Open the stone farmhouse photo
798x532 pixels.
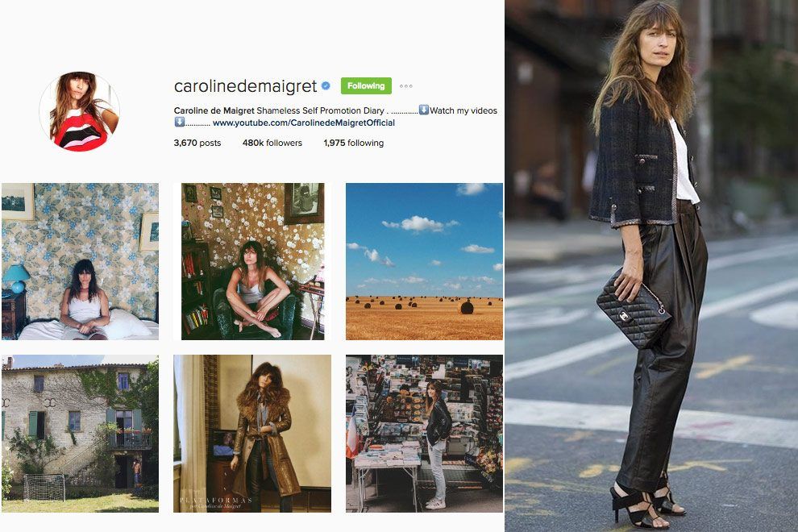pos(80,434)
